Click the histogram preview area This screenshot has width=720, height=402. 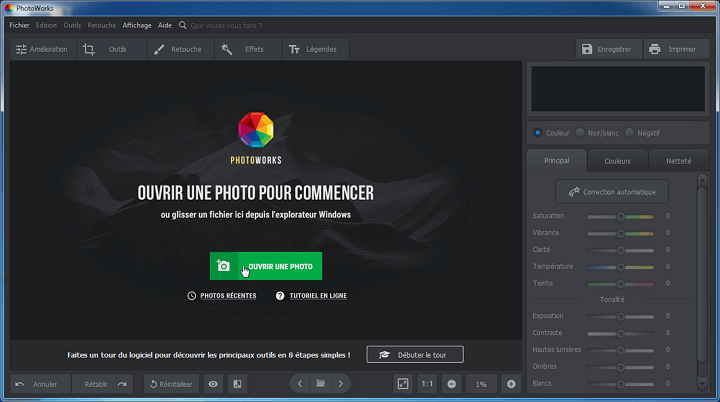click(618, 89)
